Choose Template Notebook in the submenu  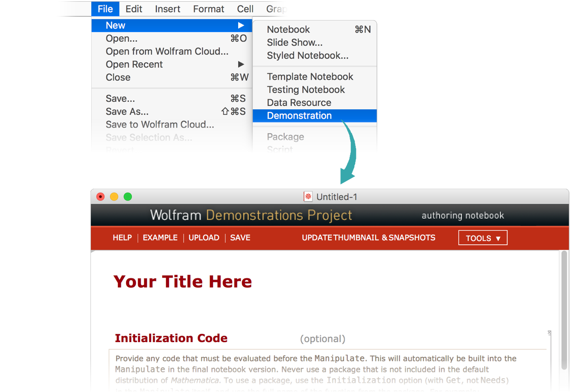pyautogui.click(x=310, y=77)
